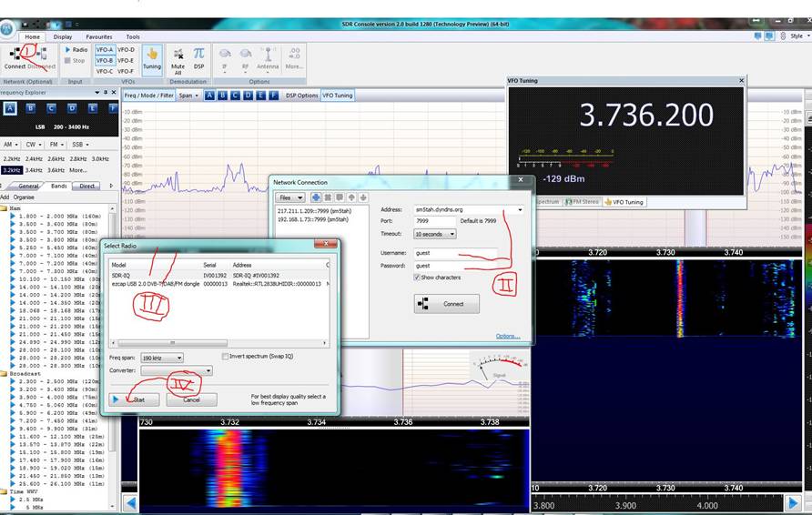Screen dimensions: 812x515
Task: Pin the Frequency Explorer panel
Action: point(106,92)
